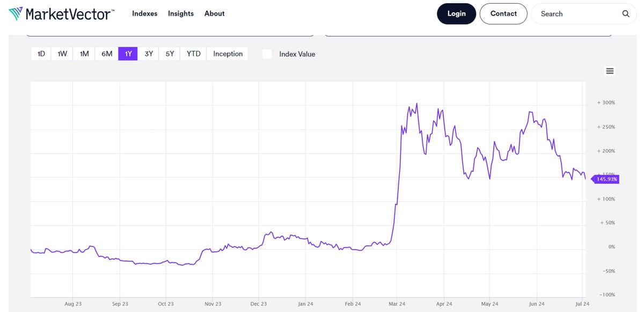Open the Insights menu
This screenshot has height=312, width=644.
(181, 13)
